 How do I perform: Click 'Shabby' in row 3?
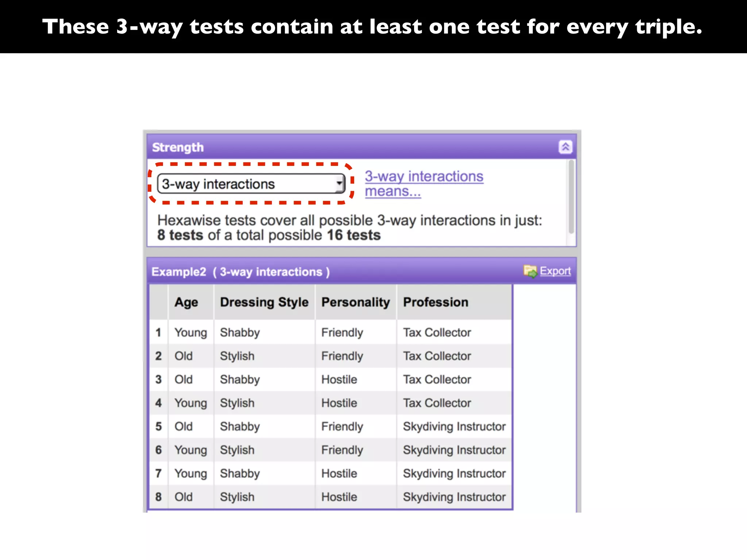pos(240,380)
